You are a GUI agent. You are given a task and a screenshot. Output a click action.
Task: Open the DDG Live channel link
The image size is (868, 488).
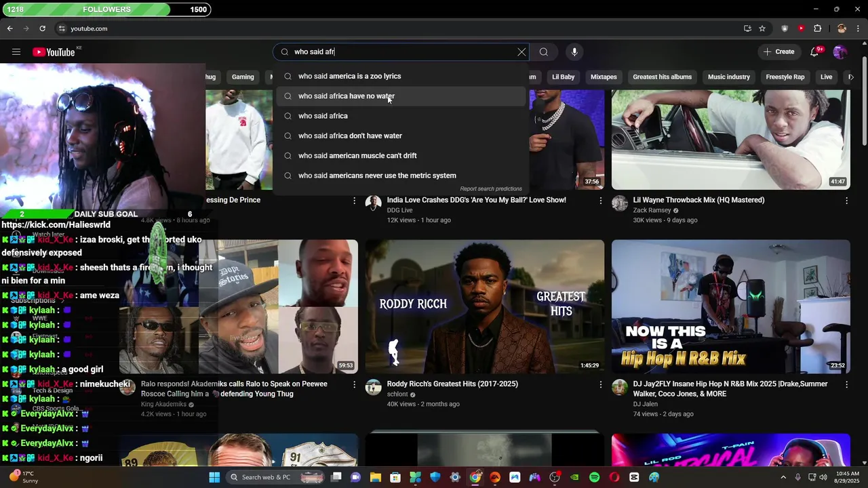point(400,210)
